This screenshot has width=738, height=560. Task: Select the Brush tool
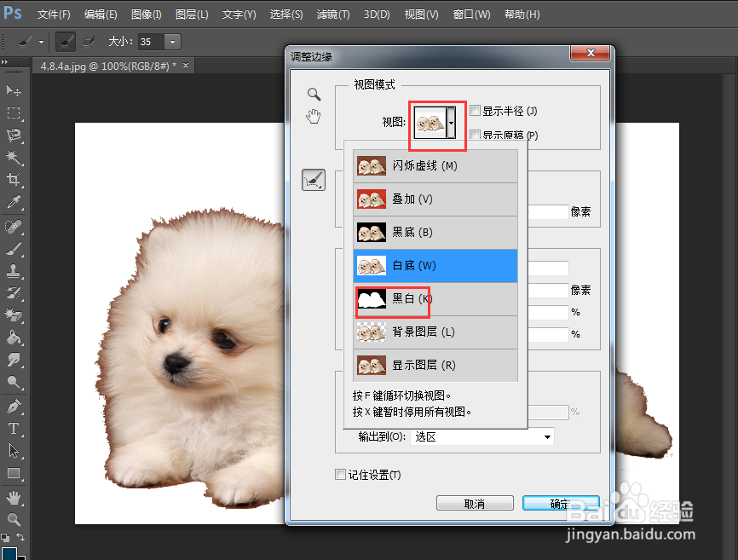pyautogui.click(x=13, y=249)
